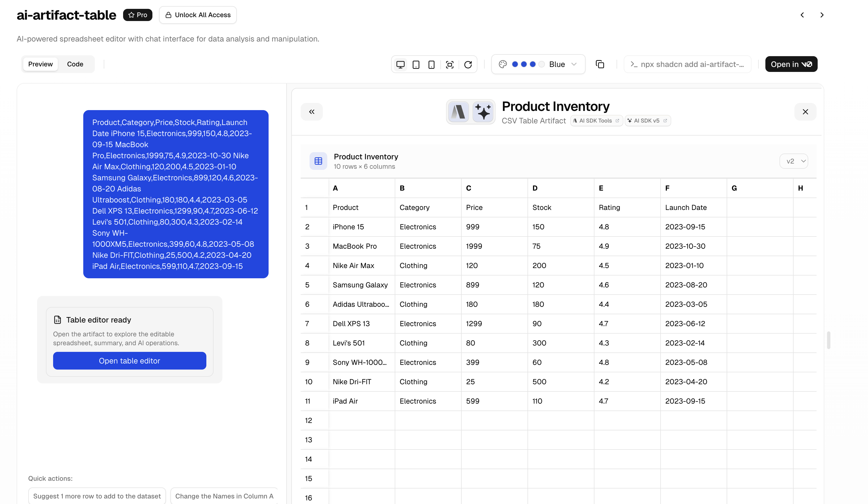The width and height of the screenshot is (868, 504).
Task: Click the Product Inventory table grid icon
Action: (x=318, y=161)
